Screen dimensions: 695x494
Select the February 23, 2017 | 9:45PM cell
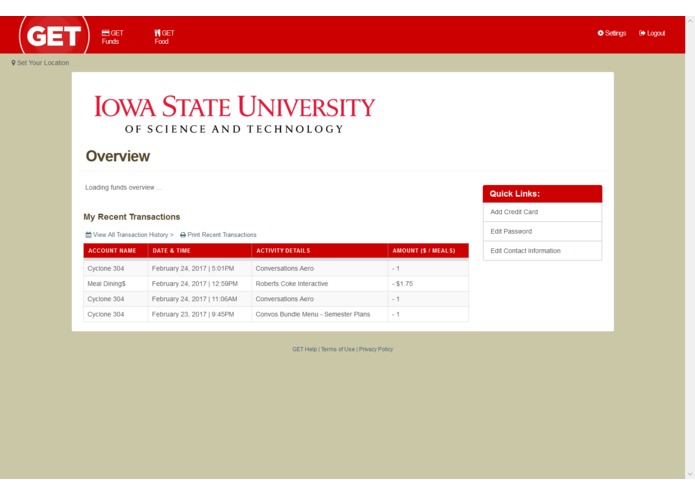199,315
